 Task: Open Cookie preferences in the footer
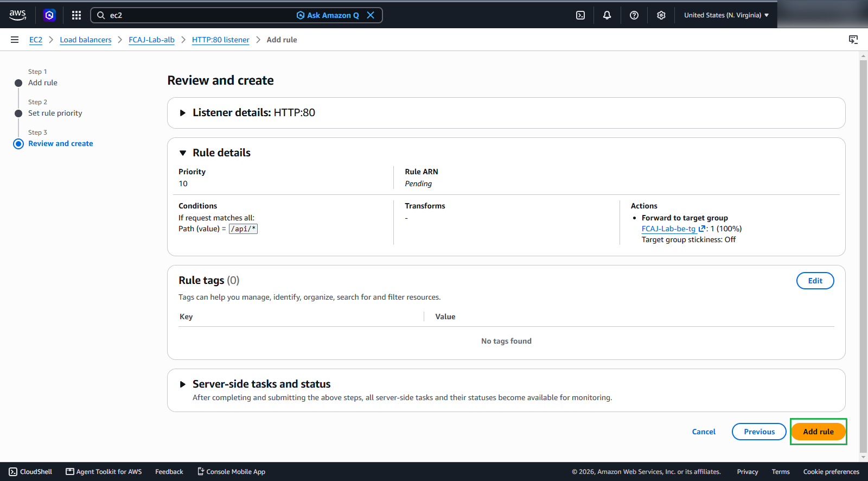[831, 472]
